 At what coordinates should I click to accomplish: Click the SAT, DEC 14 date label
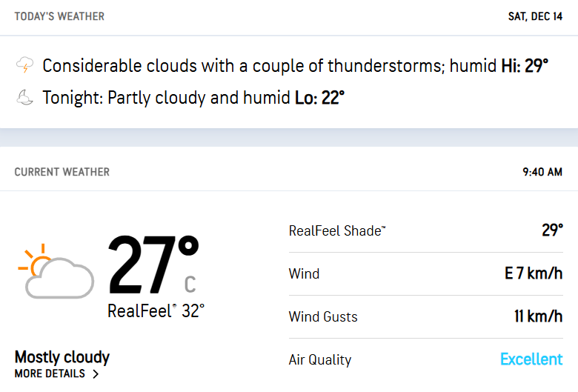[x=535, y=16]
